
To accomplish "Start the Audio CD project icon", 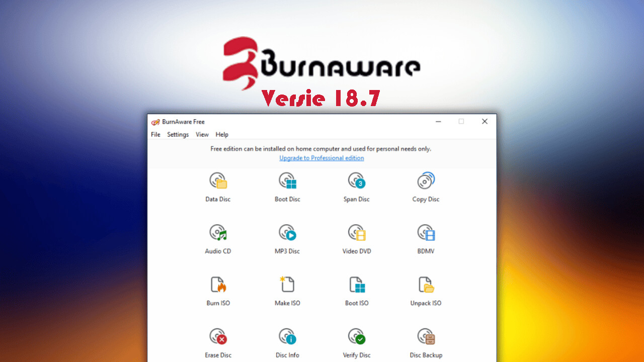I will tap(218, 233).
